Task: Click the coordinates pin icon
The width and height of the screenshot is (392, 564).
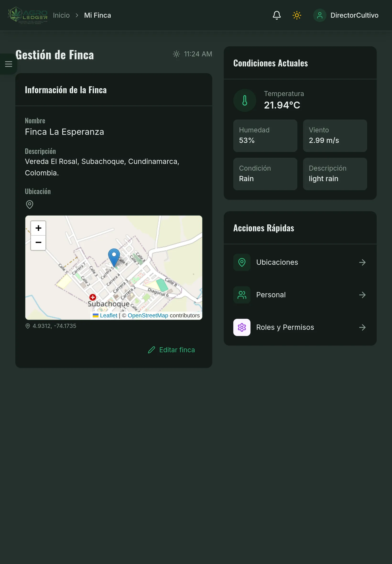Action: tap(27, 326)
